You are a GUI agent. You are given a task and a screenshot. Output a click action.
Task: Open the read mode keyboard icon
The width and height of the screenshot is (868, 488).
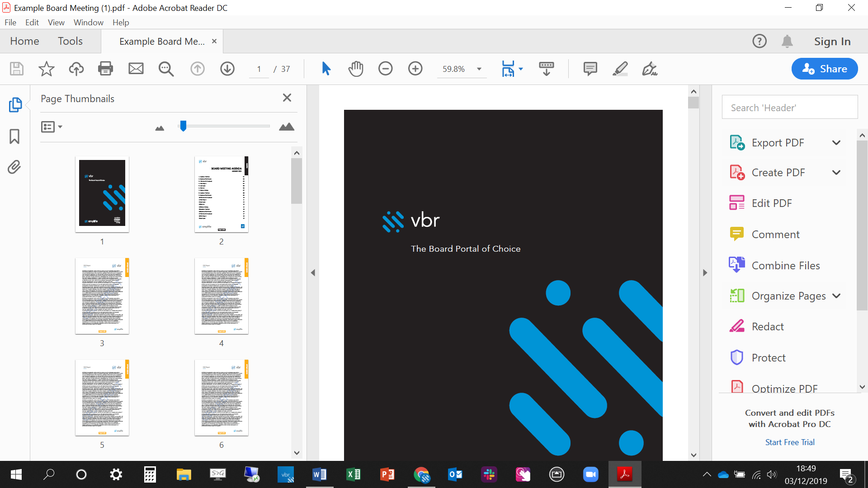pyautogui.click(x=546, y=69)
